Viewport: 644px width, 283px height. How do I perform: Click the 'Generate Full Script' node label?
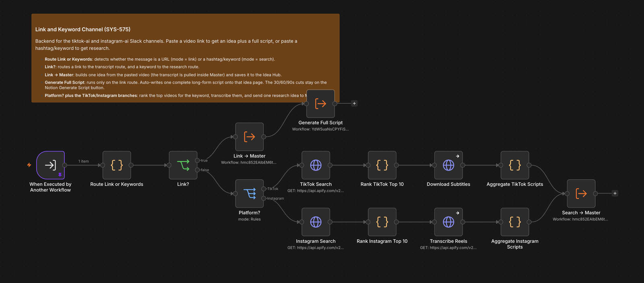[320, 123]
